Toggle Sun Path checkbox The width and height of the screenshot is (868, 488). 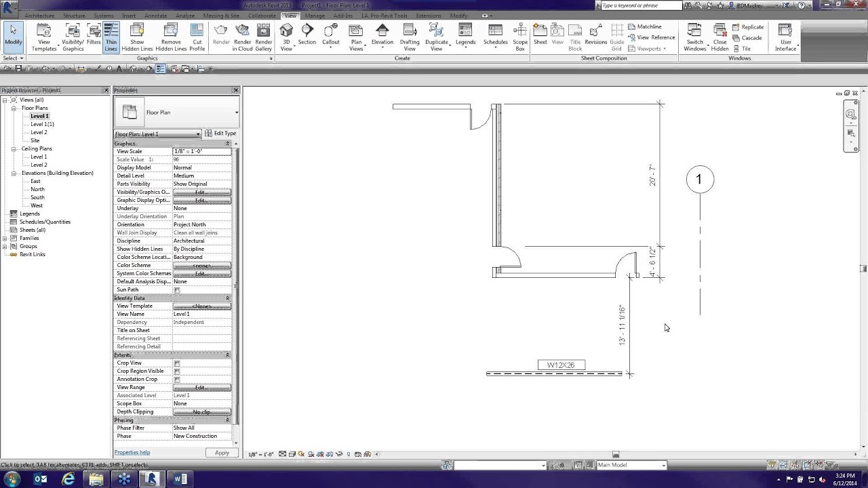tap(177, 290)
